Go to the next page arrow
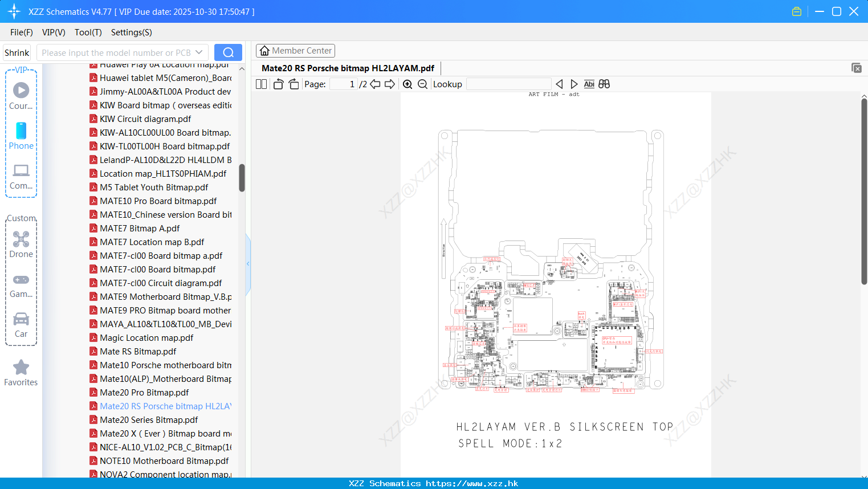 tap(390, 84)
